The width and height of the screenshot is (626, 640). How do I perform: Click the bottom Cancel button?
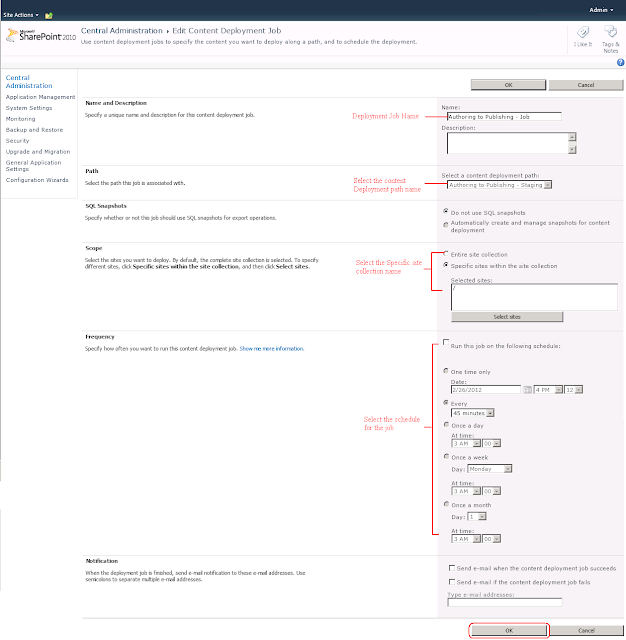click(586, 631)
